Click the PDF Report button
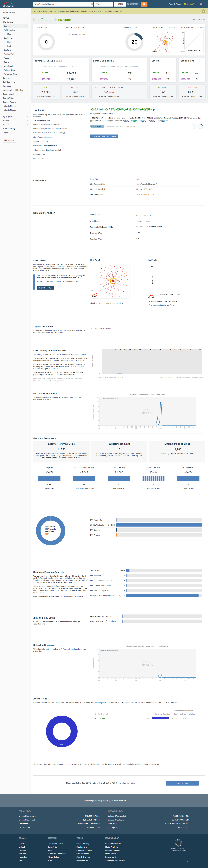Viewport: 208px width, 868px height. click(x=182, y=783)
